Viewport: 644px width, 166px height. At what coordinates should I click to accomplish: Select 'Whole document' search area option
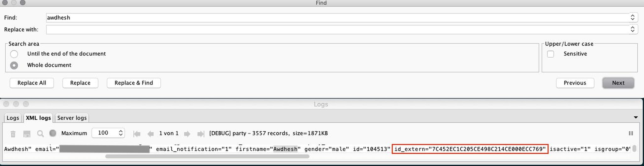coord(14,65)
